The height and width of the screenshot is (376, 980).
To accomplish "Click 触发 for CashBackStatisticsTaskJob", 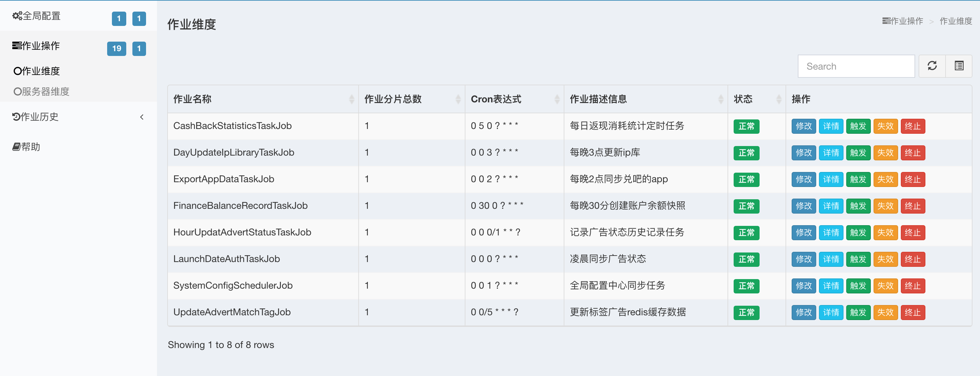I will 858,126.
